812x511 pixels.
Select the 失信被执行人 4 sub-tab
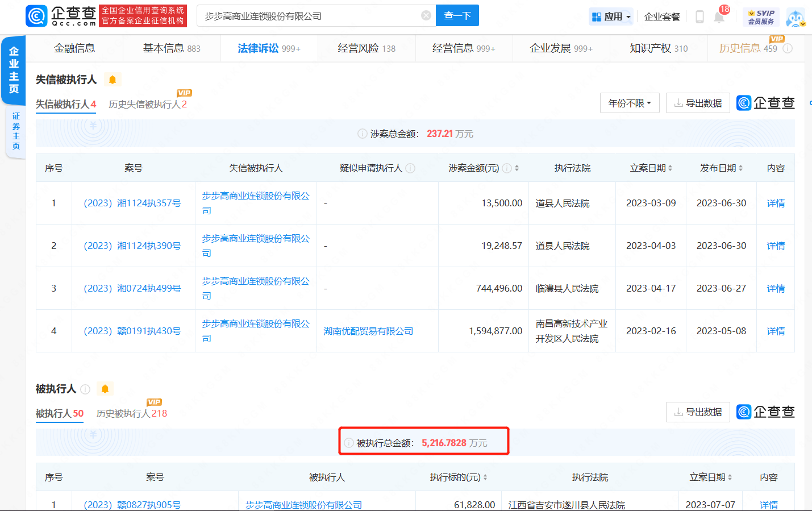click(x=66, y=104)
